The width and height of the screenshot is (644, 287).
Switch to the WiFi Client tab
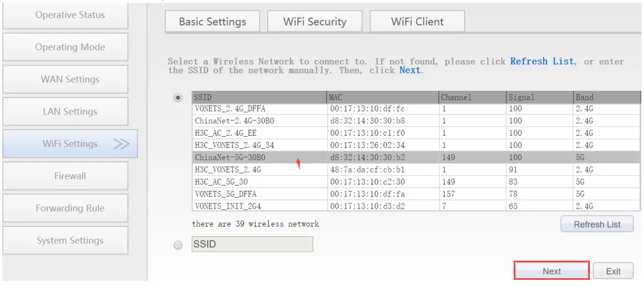click(417, 21)
